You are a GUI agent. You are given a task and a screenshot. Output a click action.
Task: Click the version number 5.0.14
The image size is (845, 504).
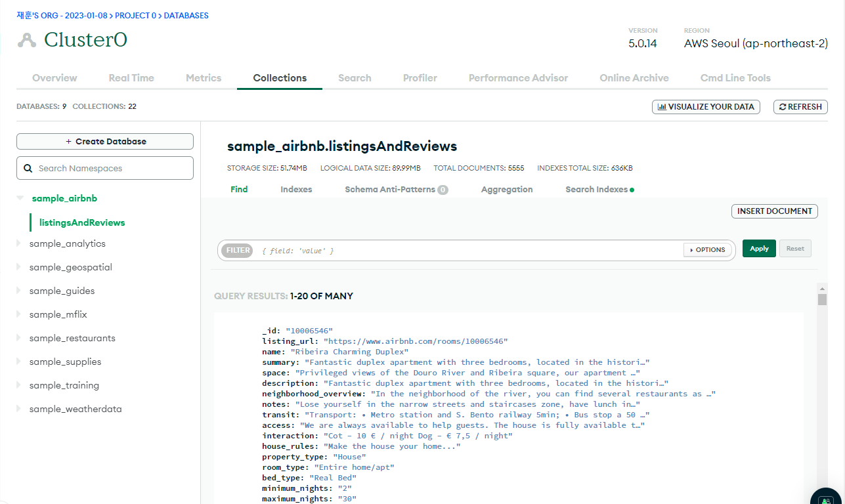643,44
